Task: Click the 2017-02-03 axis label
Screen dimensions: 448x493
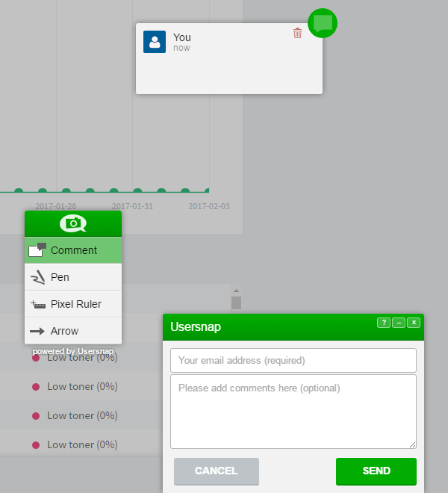Action: (209, 206)
